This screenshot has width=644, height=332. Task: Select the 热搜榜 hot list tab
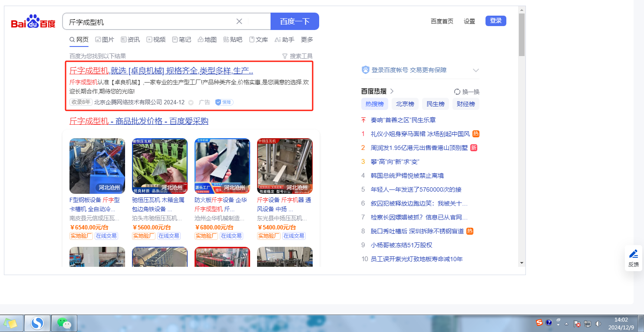tap(375, 104)
